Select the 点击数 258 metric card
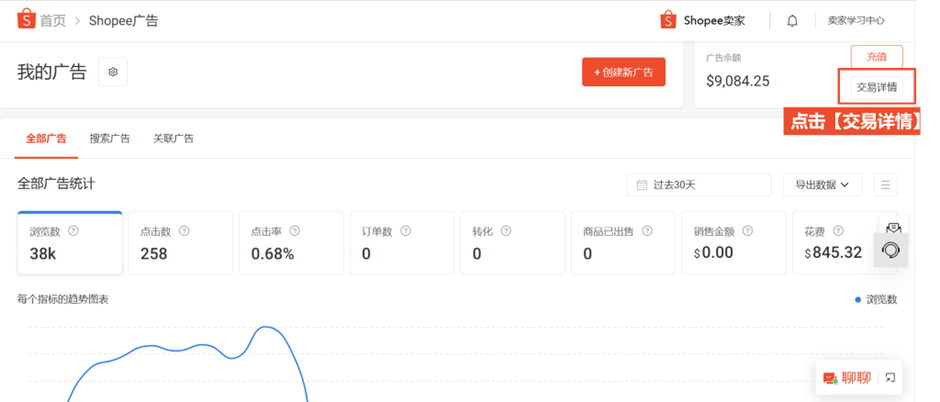 [x=180, y=243]
